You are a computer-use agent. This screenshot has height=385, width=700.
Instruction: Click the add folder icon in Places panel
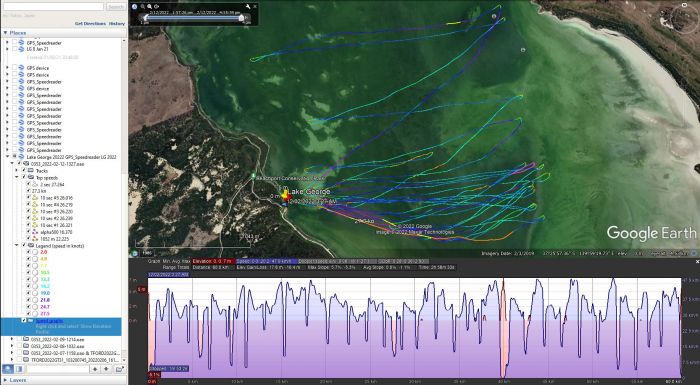(119, 369)
